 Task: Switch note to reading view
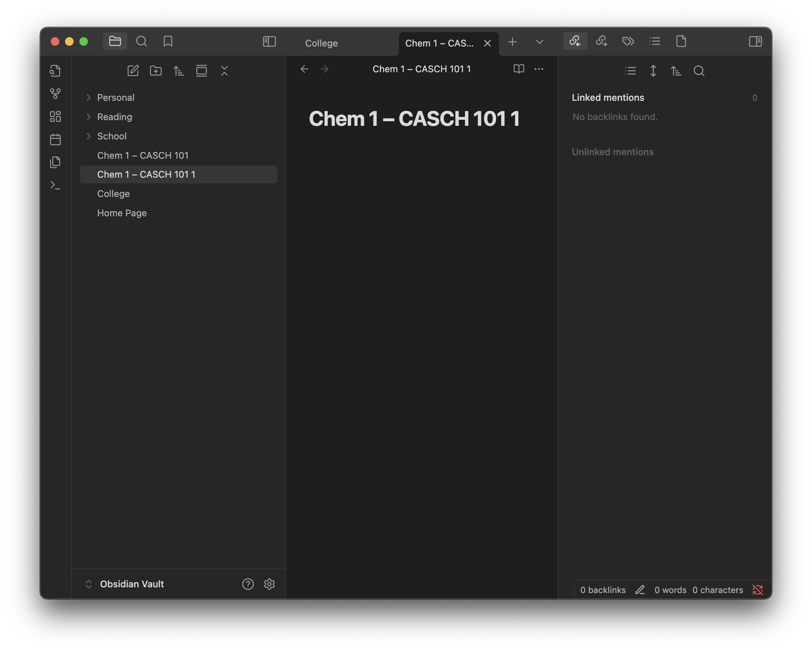click(519, 69)
